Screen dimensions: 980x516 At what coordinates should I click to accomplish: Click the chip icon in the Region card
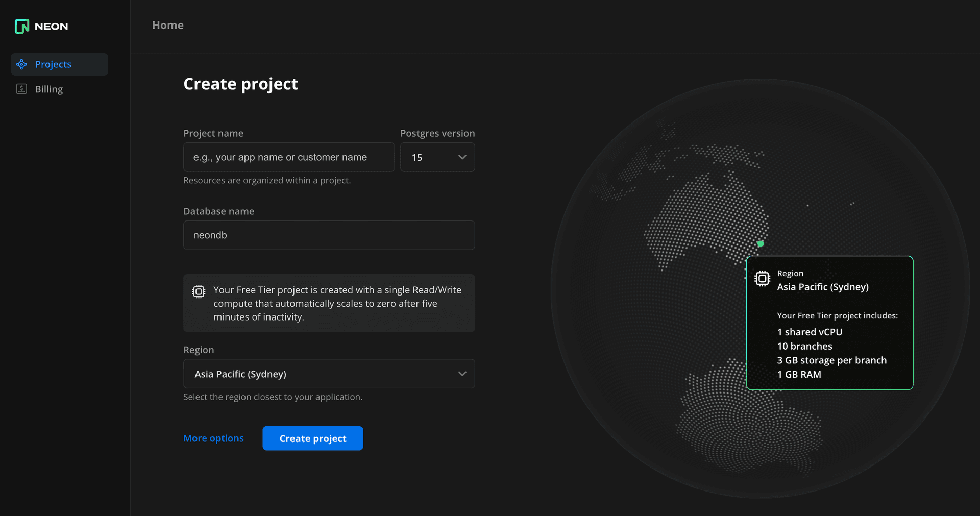(x=762, y=278)
